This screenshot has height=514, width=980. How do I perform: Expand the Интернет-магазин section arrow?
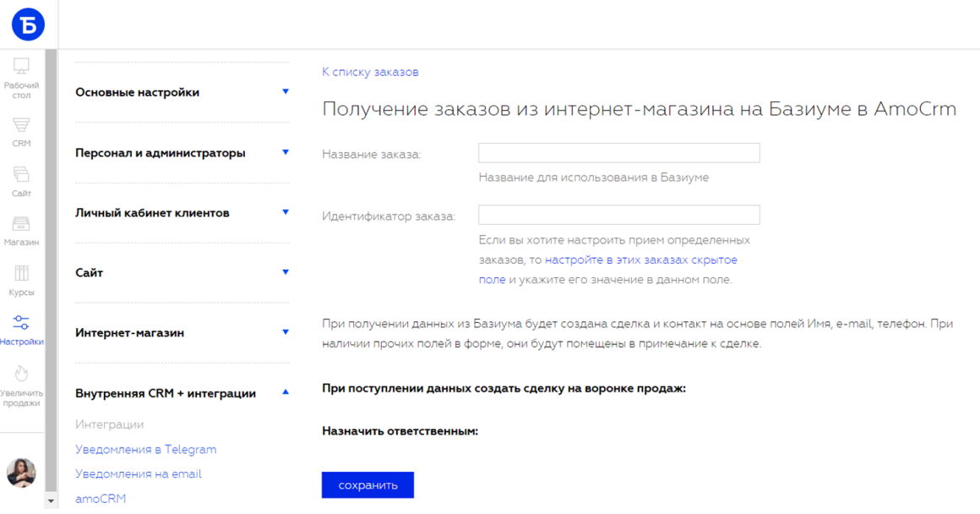[x=286, y=332]
